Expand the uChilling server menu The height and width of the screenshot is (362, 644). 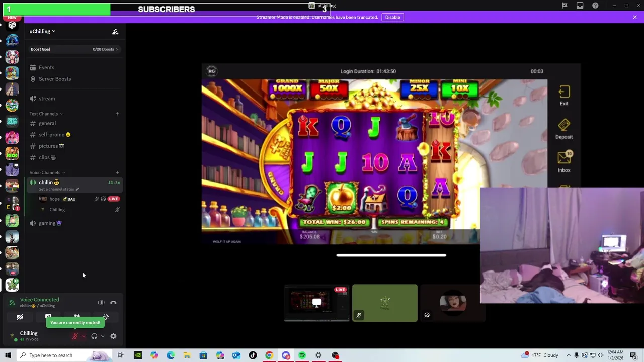pyautogui.click(x=42, y=31)
